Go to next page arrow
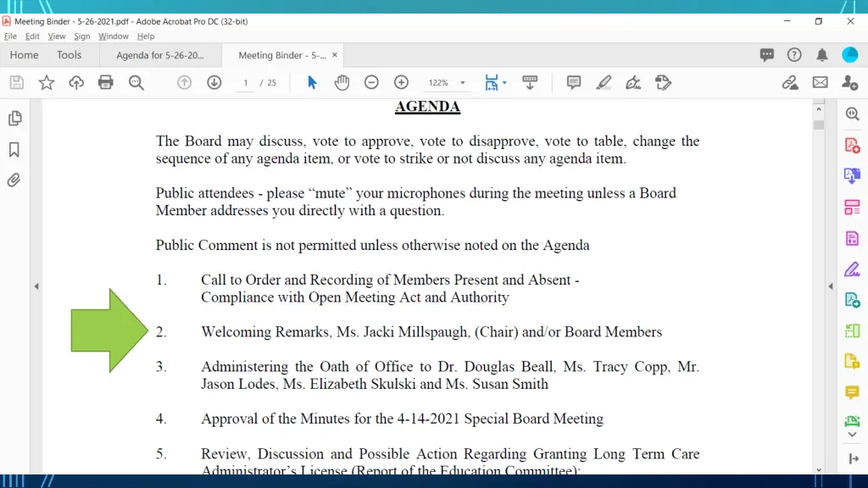 (x=214, y=82)
